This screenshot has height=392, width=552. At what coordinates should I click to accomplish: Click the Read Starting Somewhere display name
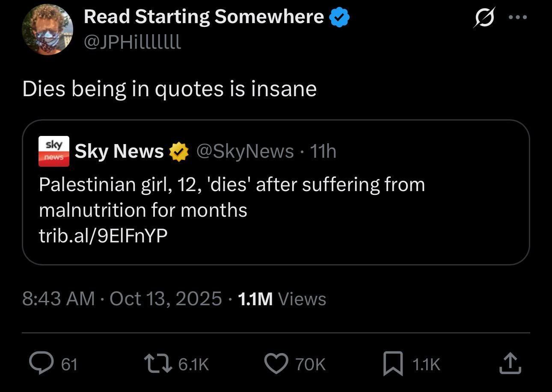pyautogui.click(x=204, y=17)
